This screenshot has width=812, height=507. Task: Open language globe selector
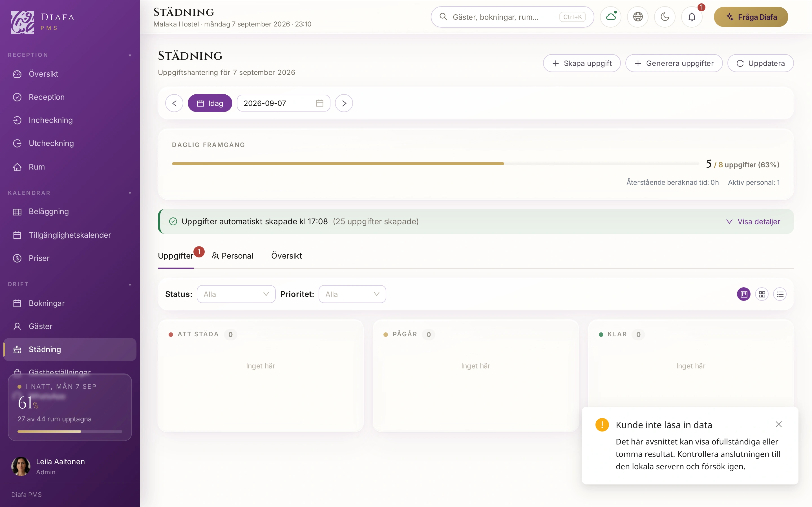(638, 17)
